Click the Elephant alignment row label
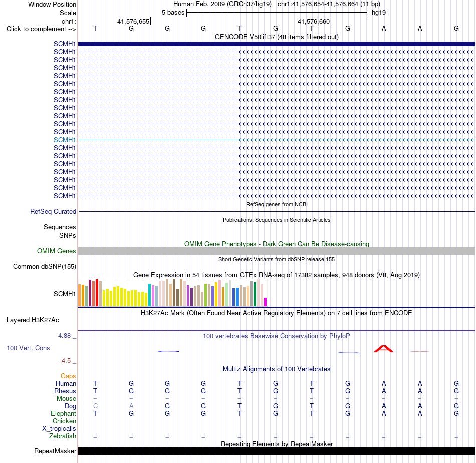The width and height of the screenshot is (476, 463). [x=63, y=413]
